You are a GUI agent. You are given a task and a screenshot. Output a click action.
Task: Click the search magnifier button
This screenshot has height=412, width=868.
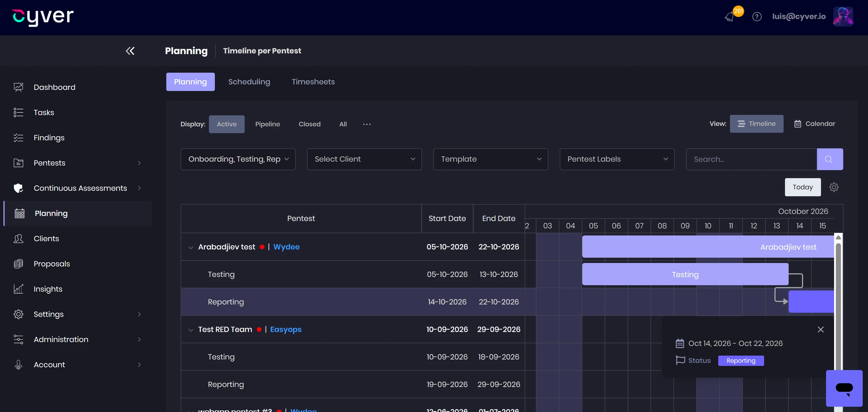tap(830, 159)
